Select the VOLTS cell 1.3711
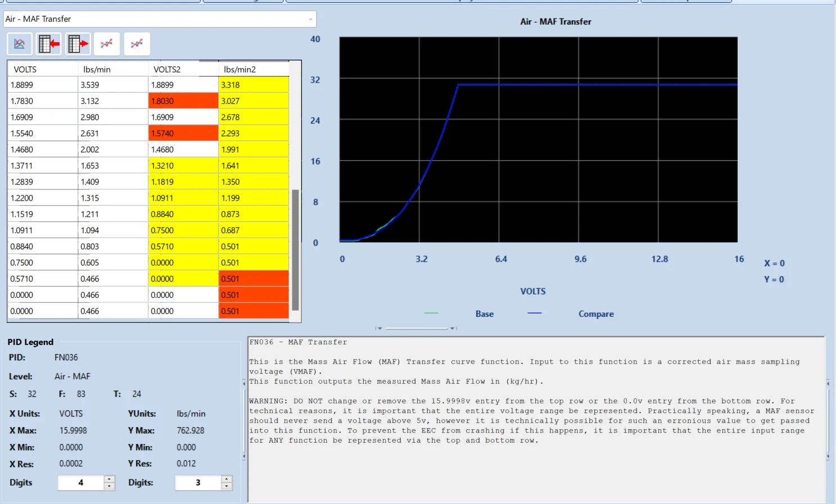The height and width of the screenshot is (504, 836). coord(43,166)
